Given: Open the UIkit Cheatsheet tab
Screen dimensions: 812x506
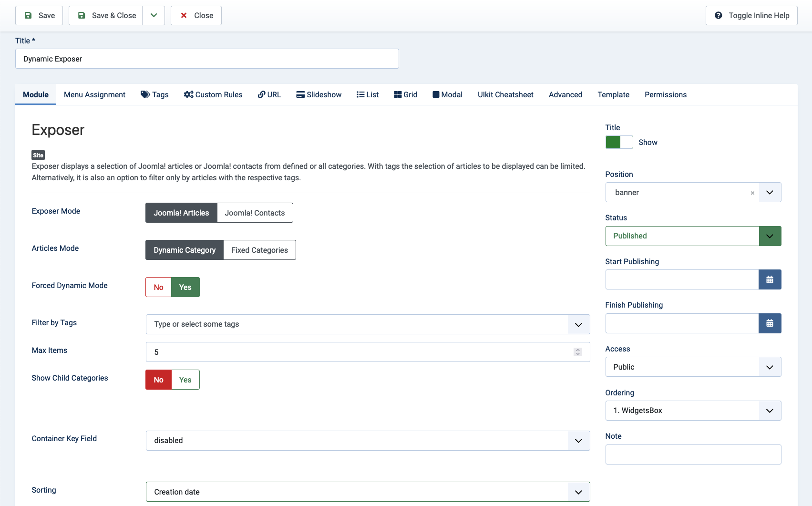Looking at the screenshot, I should pos(505,94).
